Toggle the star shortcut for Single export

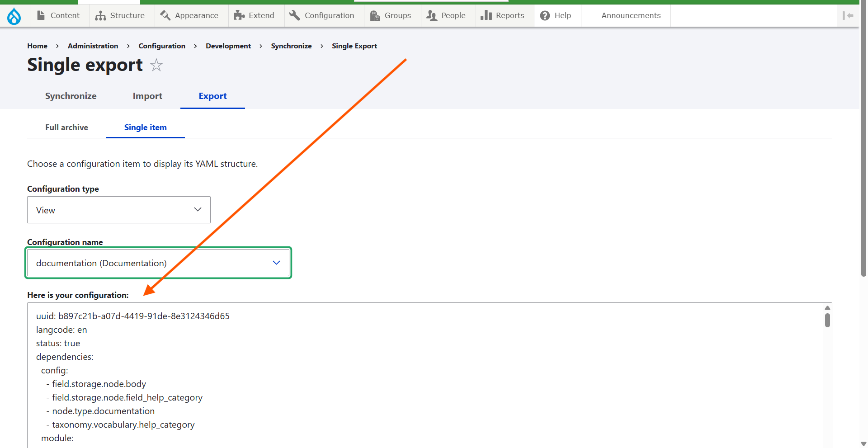[x=156, y=66]
